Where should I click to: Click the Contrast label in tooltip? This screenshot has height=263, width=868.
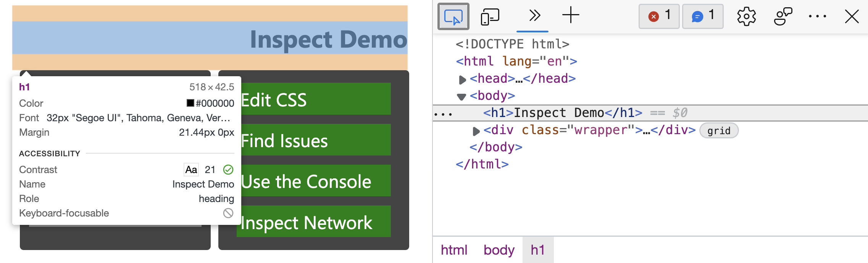tap(38, 170)
